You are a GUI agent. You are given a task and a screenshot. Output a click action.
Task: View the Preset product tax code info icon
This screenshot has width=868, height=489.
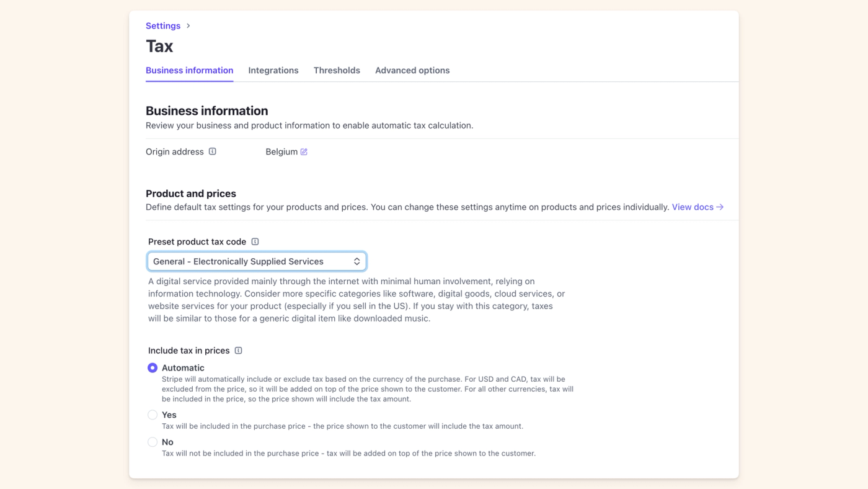click(255, 241)
